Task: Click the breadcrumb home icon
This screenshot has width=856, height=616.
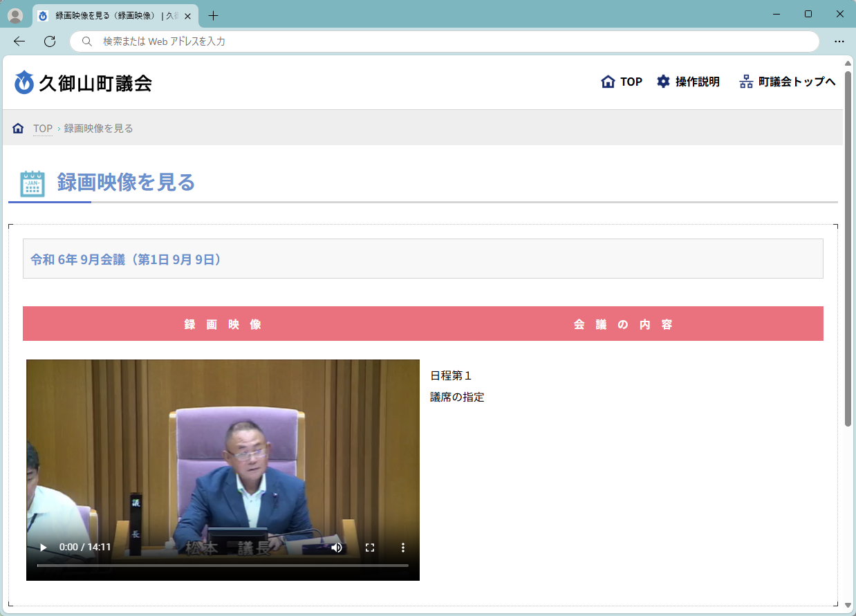Action: click(18, 129)
